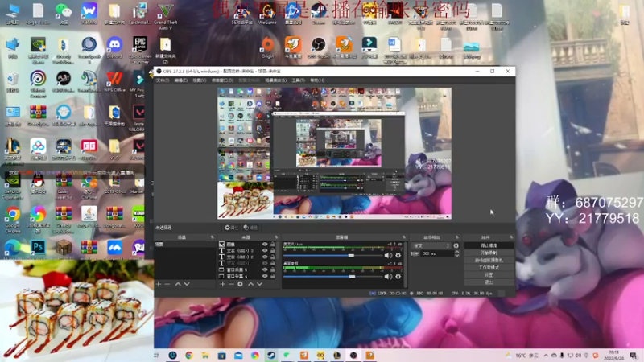Expand hidden system tray icons chevron
The height and width of the screenshot is (362, 644).
pos(546,356)
